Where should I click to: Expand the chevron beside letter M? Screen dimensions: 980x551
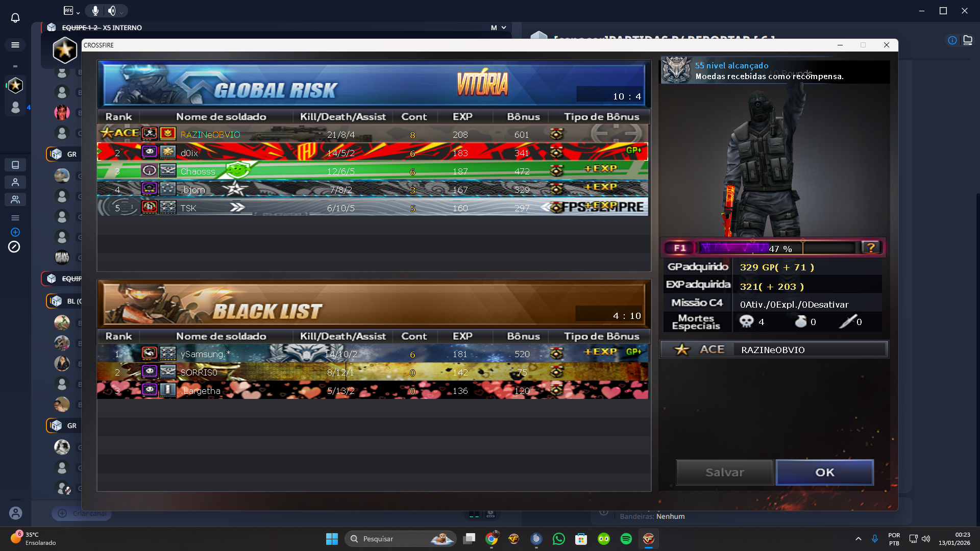tap(504, 28)
